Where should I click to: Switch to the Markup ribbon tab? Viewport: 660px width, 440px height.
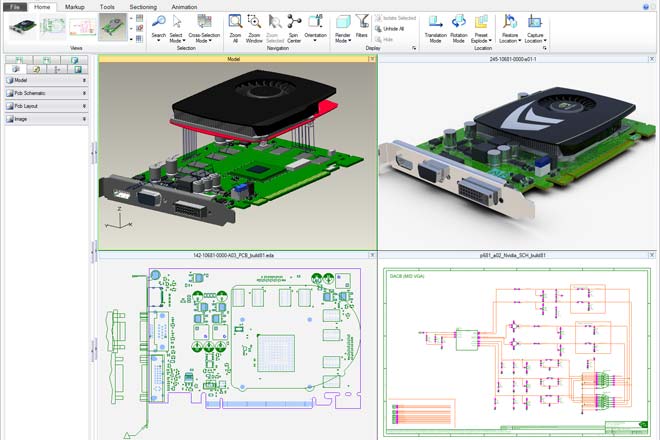click(75, 7)
